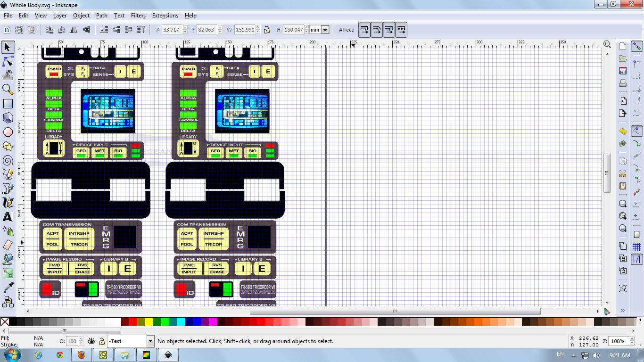Click the Print document icon

[x=623, y=83]
